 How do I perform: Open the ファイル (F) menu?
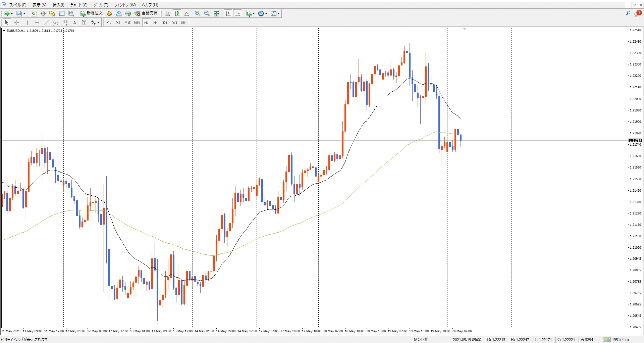click(x=17, y=5)
